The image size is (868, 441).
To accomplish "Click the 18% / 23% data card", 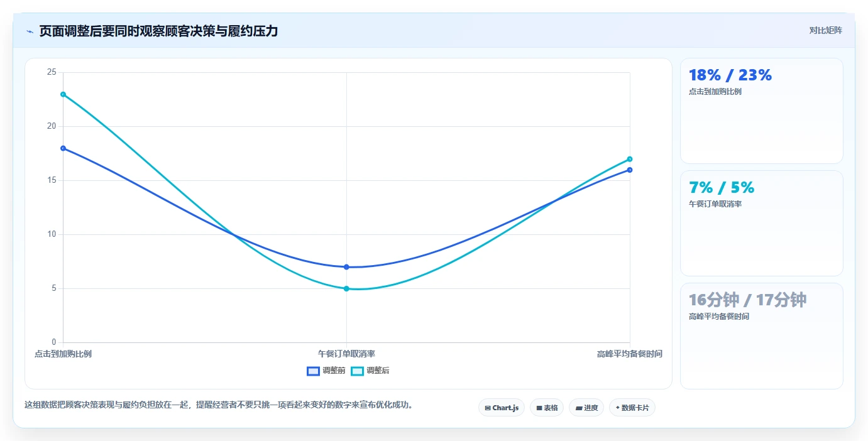I will [x=761, y=111].
